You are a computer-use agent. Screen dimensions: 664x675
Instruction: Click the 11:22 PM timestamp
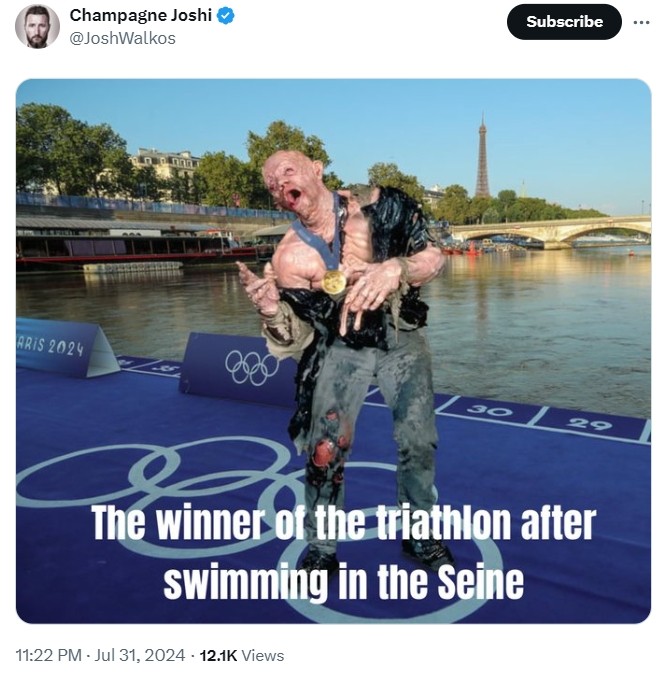click(x=48, y=655)
